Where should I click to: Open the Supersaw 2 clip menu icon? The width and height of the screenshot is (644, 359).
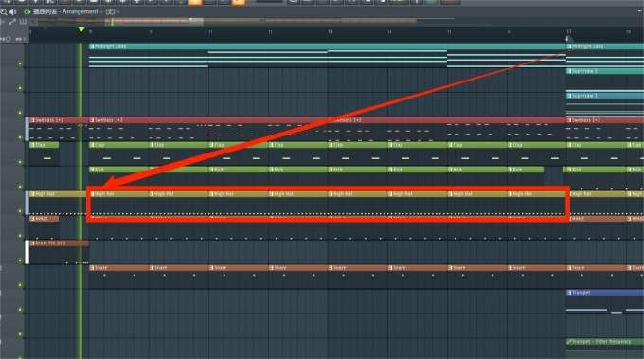569,71
